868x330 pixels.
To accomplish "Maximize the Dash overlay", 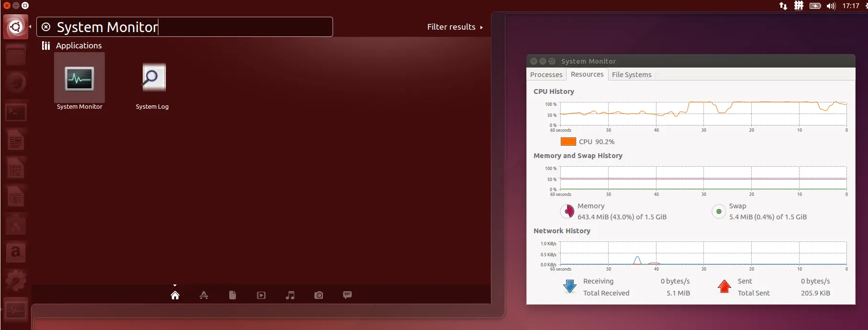I will click(x=25, y=6).
